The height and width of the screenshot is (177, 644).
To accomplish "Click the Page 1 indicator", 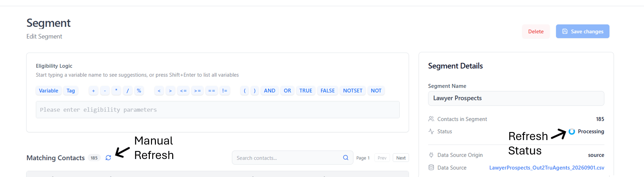I will tap(363, 158).
